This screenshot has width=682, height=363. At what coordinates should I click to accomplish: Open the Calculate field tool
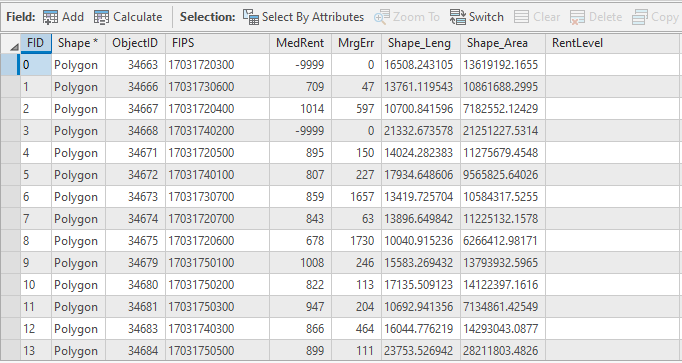(x=128, y=17)
